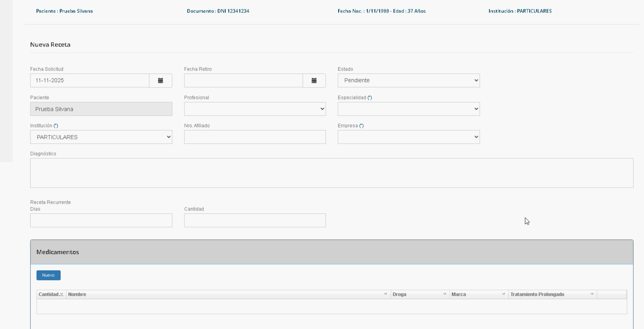
Task: Open the Fecha Solicitud calendar picker
Action: (x=161, y=80)
